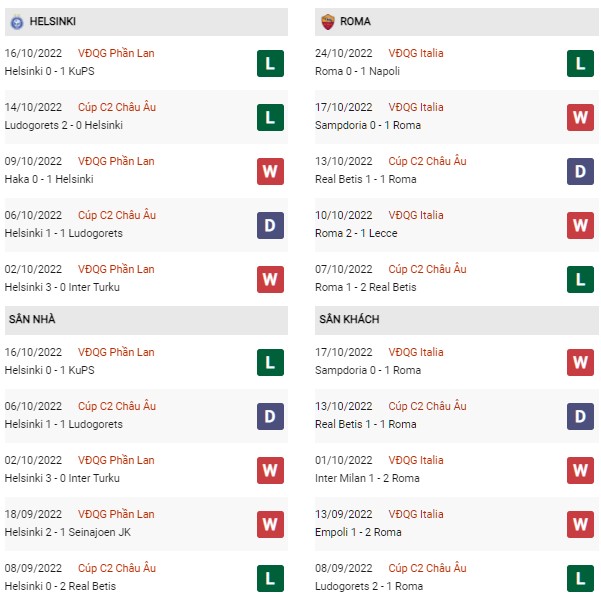This screenshot has width=601, height=603.
Task: Click the W badge for Inter Milan 1-2 Roma
Action: pyautogui.click(x=580, y=470)
